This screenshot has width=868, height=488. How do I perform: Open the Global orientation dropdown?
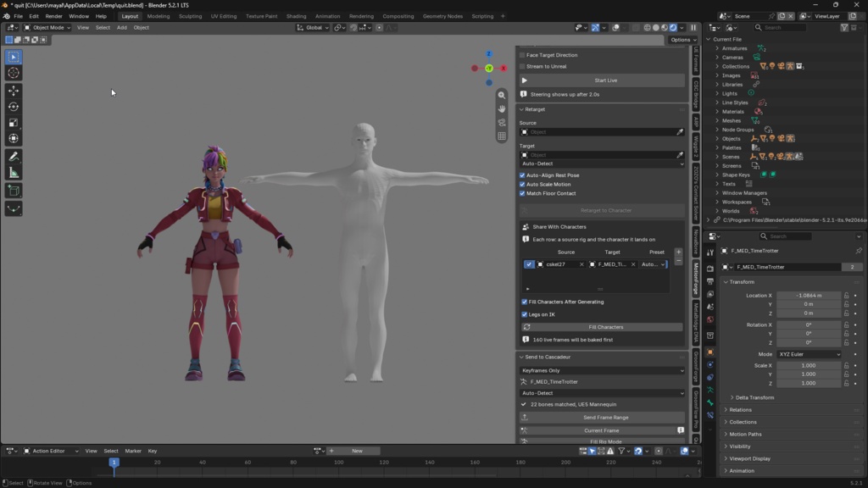pos(313,28)
